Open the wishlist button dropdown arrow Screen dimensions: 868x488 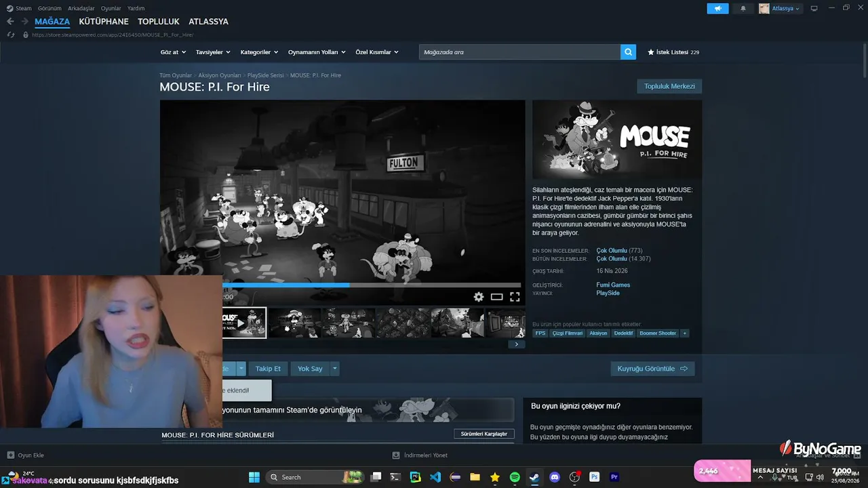click(241, 369)
